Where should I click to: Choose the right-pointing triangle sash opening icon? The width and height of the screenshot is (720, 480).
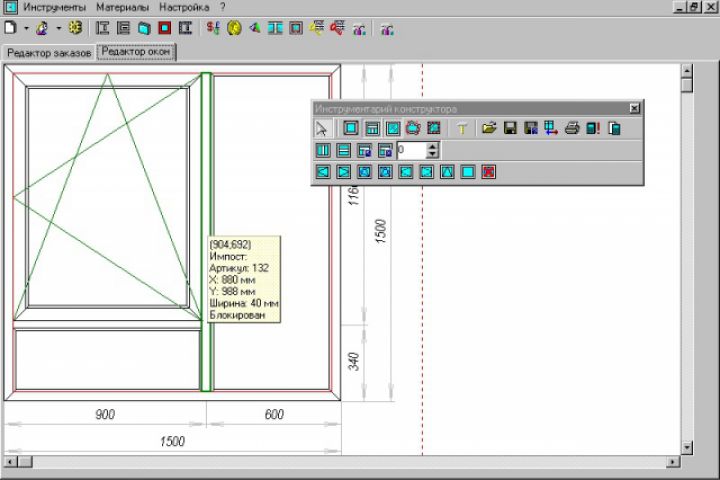click(343, 172)
